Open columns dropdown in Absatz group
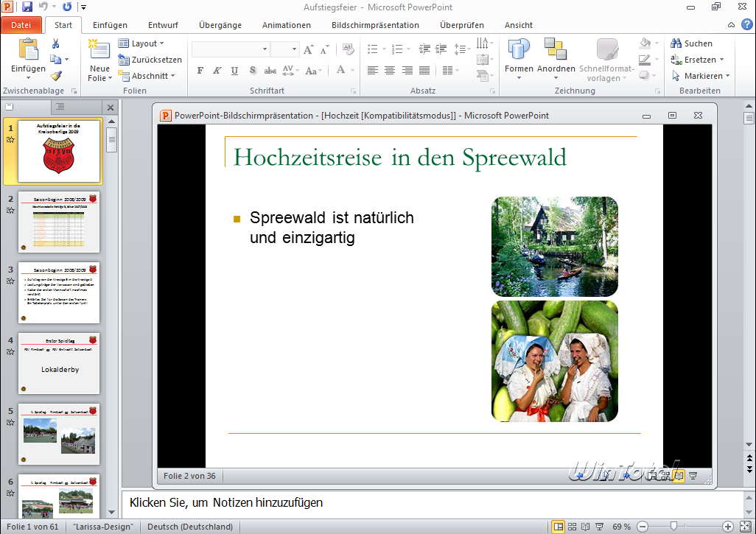The image size is (756, 534). (x=450, y=71)
